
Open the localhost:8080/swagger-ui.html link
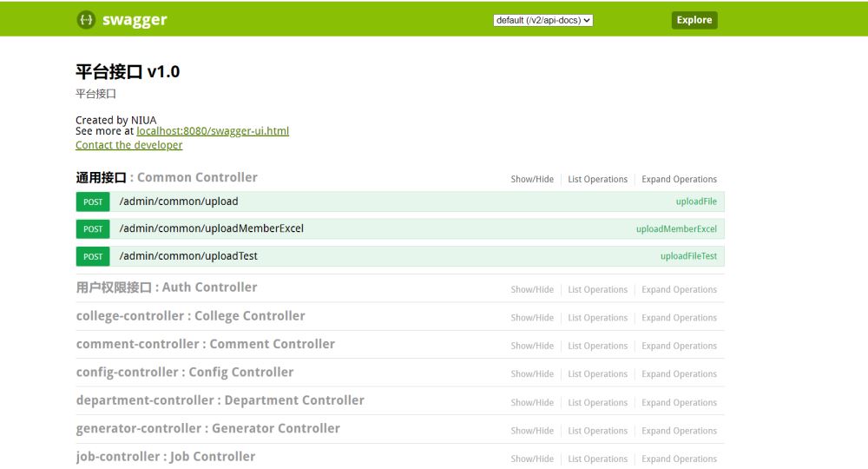tap(213, 131)
